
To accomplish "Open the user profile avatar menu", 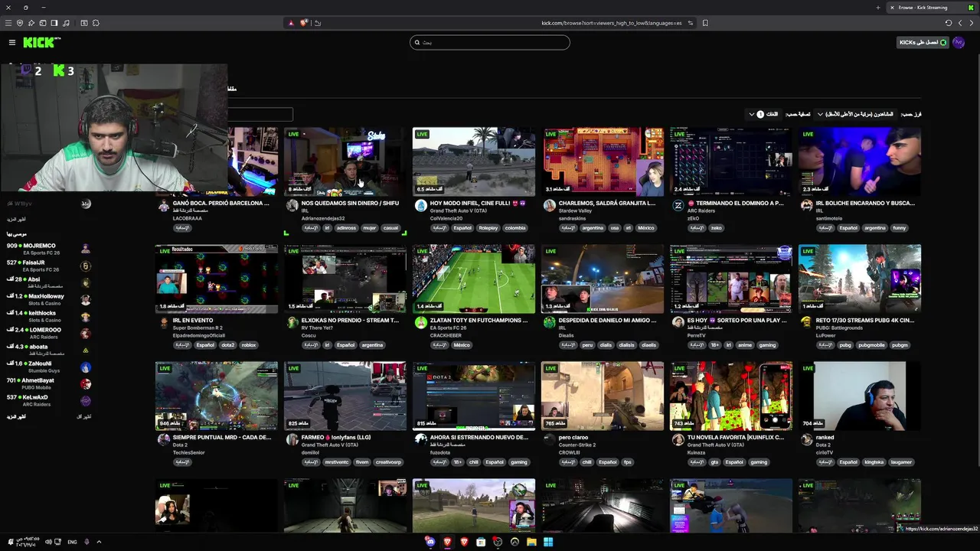I will (959, 43).
